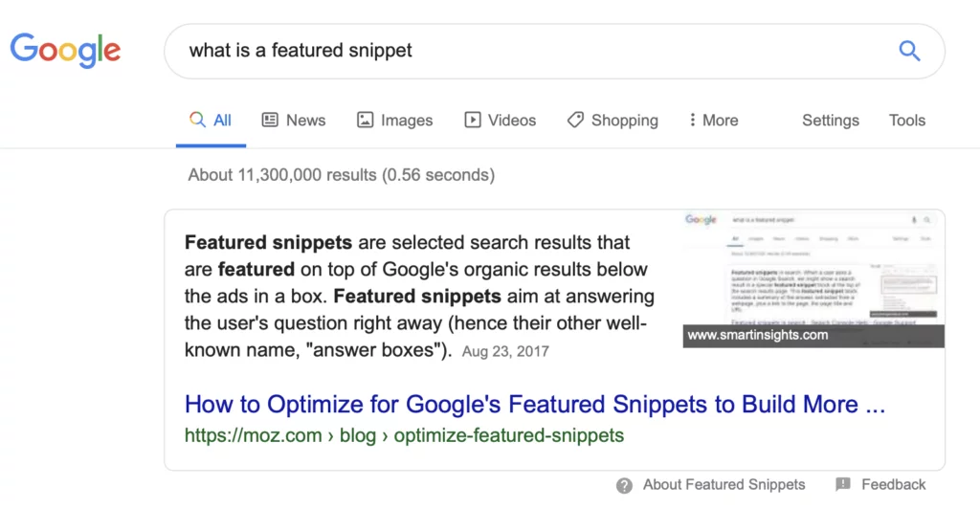Open the About Featured Snippets link

pos(724,485)
